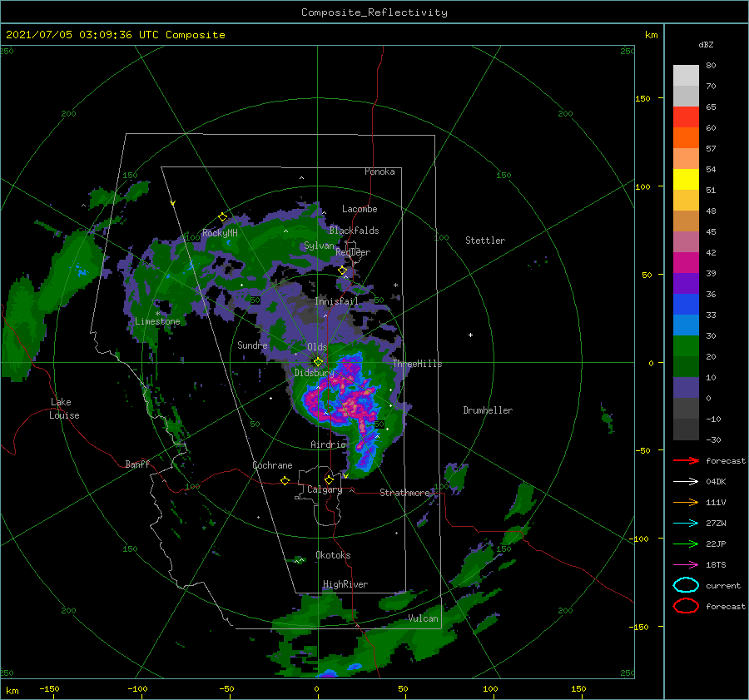Click the Innisfail city label
This screenshot has width=749, height=700.
pyautogui.click(x=336, y=301)
